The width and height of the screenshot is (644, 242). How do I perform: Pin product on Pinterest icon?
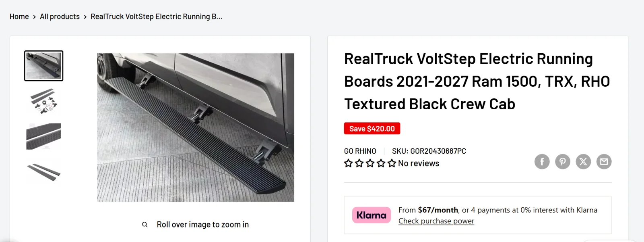tap(563, 162)
